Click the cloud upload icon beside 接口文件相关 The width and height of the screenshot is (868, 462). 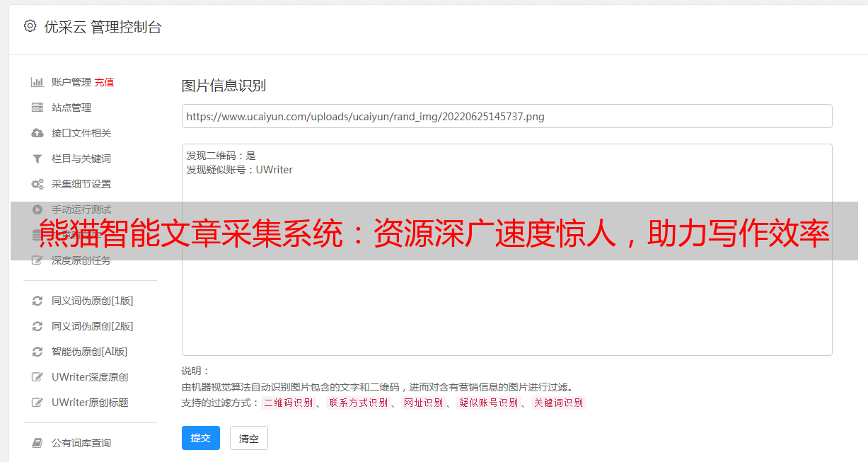(x=37, y=133)
